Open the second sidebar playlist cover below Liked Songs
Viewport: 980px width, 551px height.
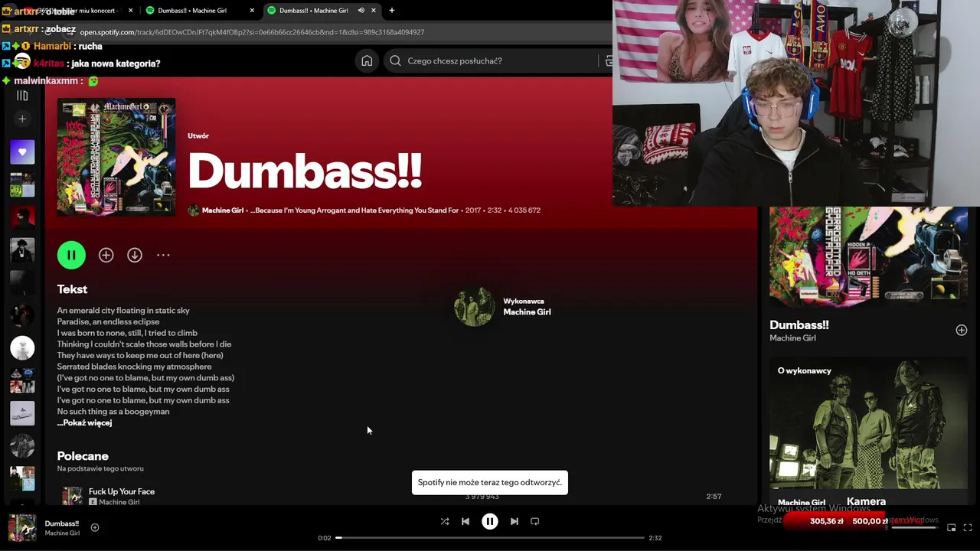(x=22, y=184)
